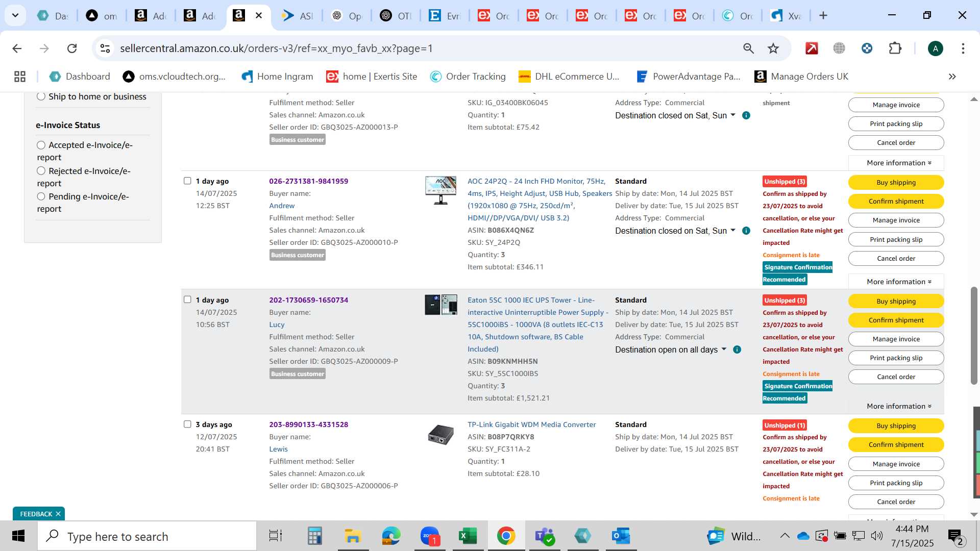Switch to the ASI browser tab
Viewport: 980px width, 551px height.
(x=298, y=15)
